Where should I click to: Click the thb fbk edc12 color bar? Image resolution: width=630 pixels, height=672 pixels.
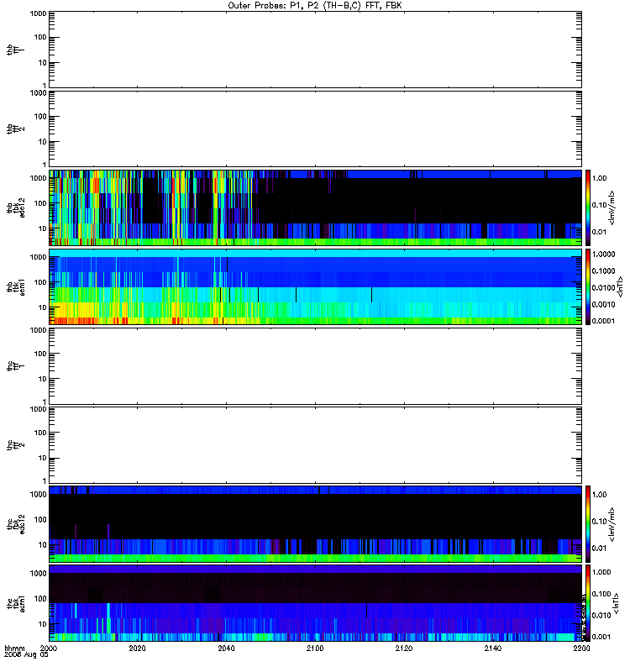[x=588, y=207]
